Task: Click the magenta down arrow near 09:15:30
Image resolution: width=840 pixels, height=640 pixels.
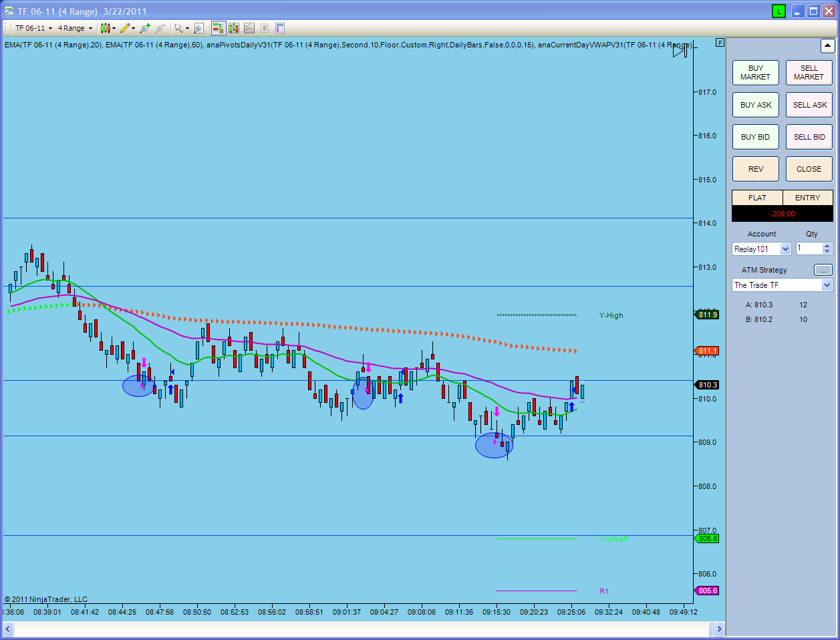Action: tap(497, 412)
